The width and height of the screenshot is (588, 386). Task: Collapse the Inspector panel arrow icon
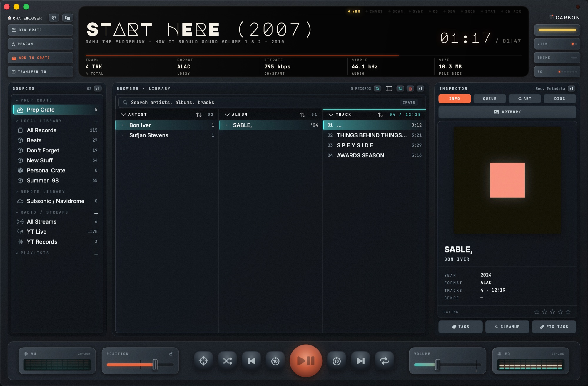(572, 88)
